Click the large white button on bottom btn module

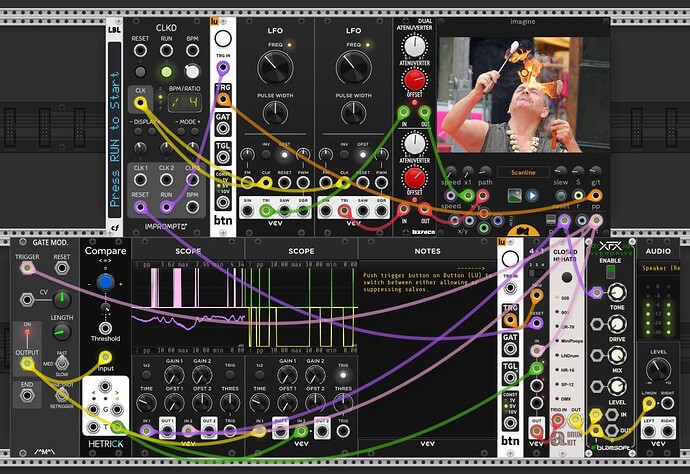pyautogui.click(x=510, y=259)
